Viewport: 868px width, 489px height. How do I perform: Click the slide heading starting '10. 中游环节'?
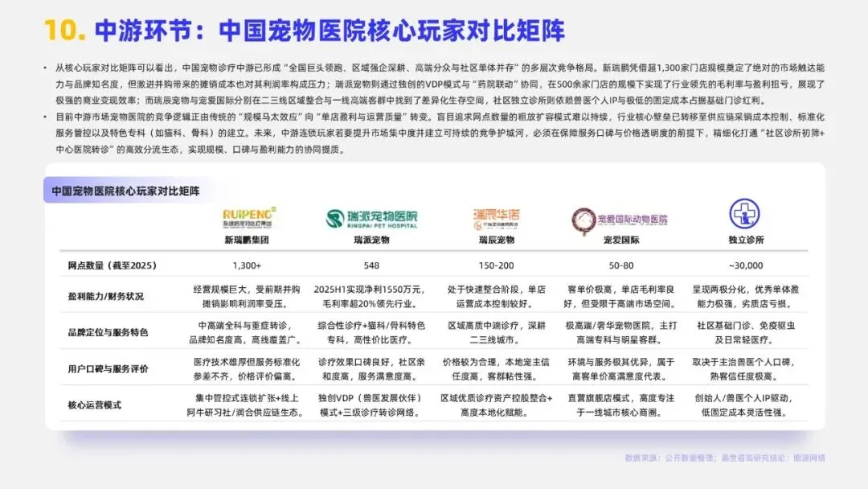[x=305, y=31]
